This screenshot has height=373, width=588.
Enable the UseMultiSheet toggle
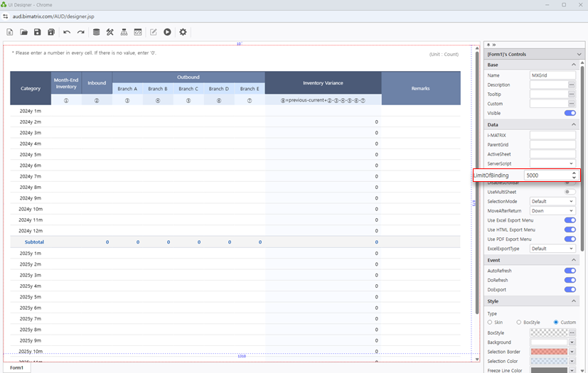tap(570, 192)
